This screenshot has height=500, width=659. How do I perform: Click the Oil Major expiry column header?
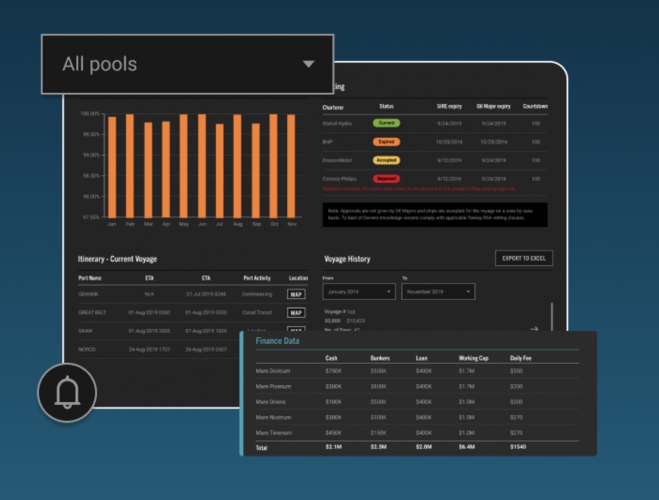tap(493, 107)
